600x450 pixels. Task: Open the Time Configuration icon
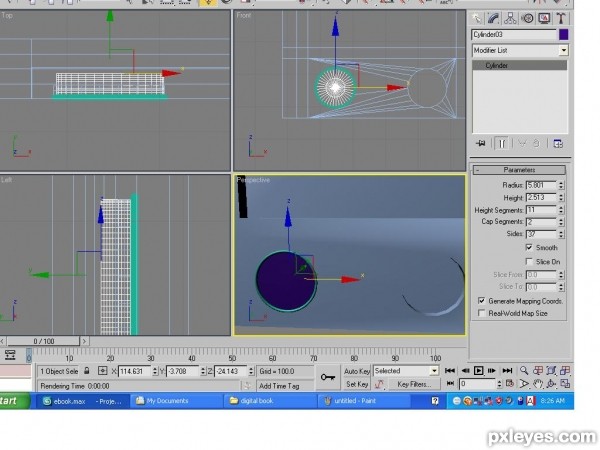tap(510, 383)
